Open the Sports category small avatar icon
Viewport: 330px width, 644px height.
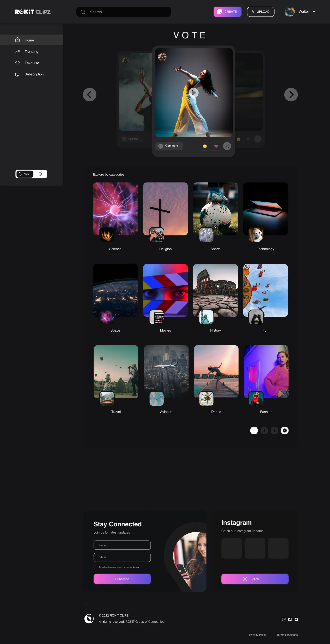pos(206,235)
